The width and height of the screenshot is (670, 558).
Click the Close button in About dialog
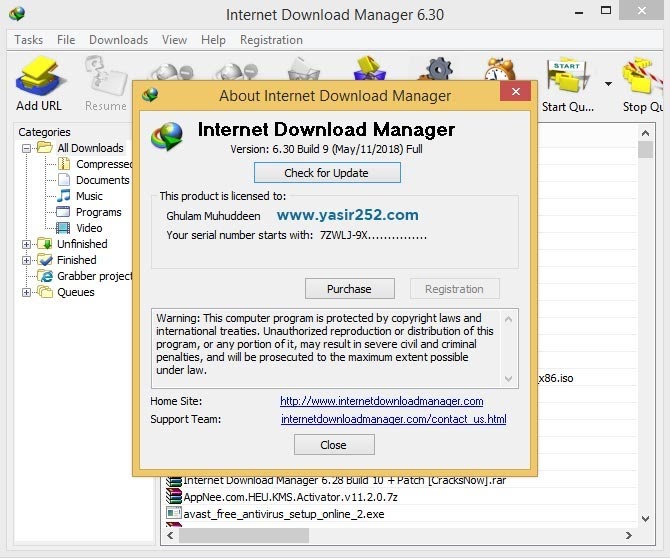pyautogui.click(x=334, y=445)
